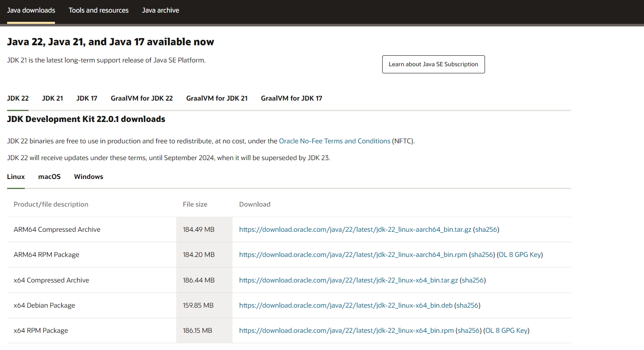Select the JDK 22 tab
The width and height of the screenshot is (644, 350).
point(18,98)
